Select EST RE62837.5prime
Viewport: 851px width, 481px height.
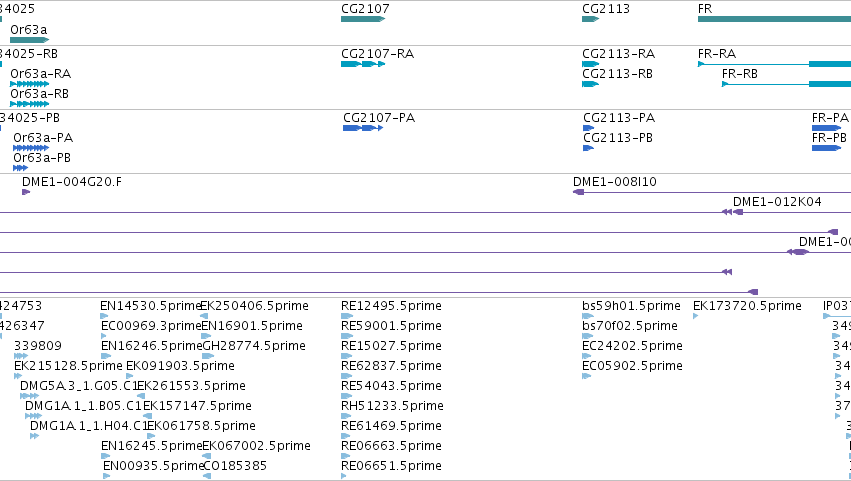tap(346, 376)
